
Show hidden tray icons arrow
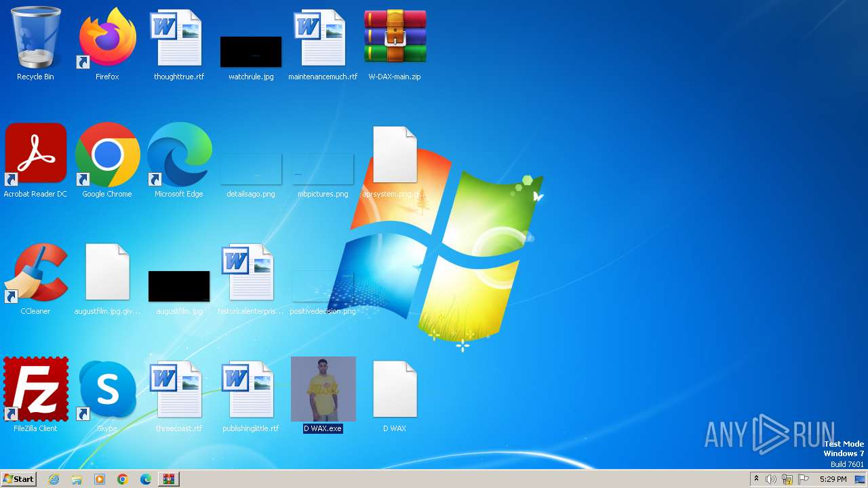pyautogui.click(x=756, y=479)
